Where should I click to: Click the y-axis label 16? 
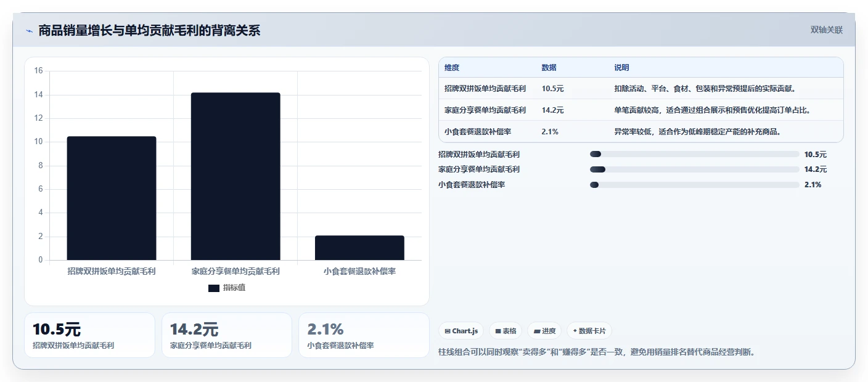(x=39, y=71)
